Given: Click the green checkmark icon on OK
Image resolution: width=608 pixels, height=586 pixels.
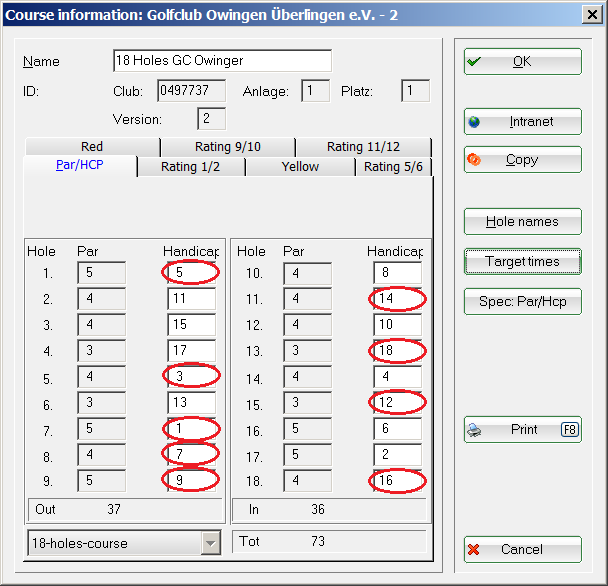Looking at the screenshot, I should pos(474,61).
